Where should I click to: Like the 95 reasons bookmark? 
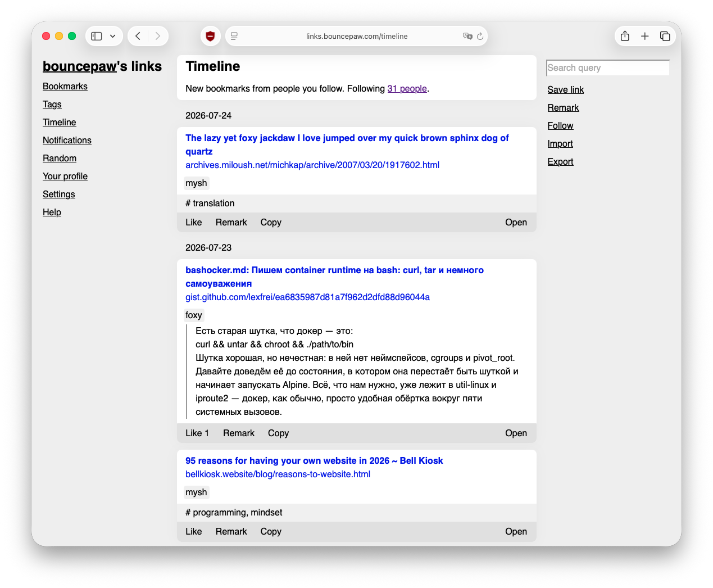tap(194, 531)
